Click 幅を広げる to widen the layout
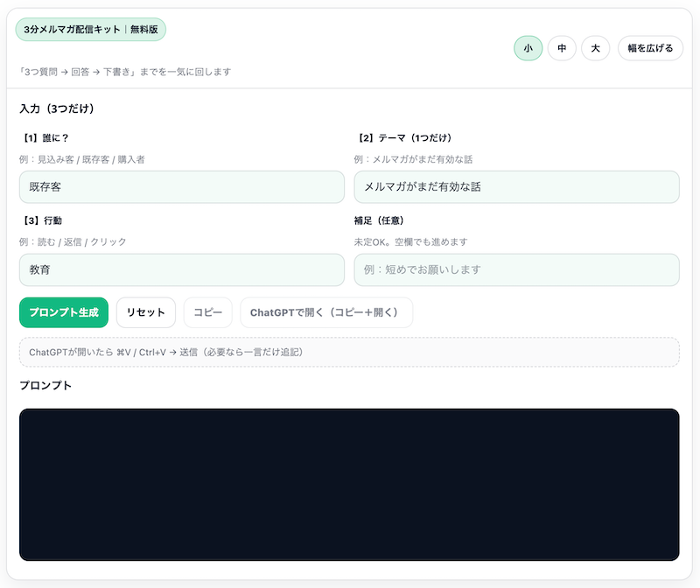The width and height of the screenshot is (700, 588). (x=649, y=48)
